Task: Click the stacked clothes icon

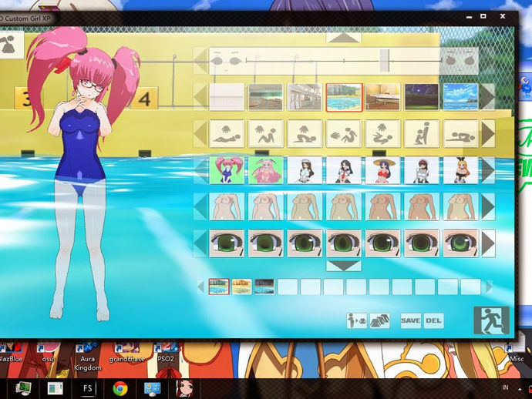Action: point(379,320)
